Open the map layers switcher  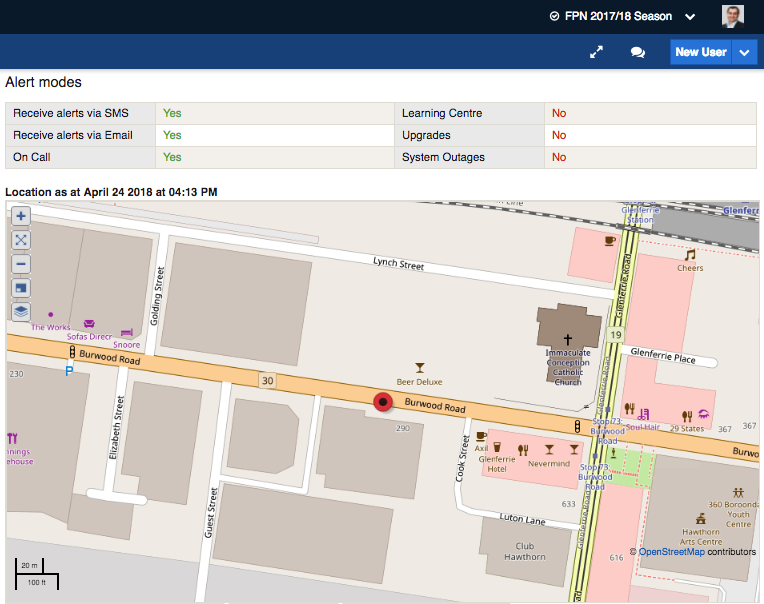pos(21,312)
